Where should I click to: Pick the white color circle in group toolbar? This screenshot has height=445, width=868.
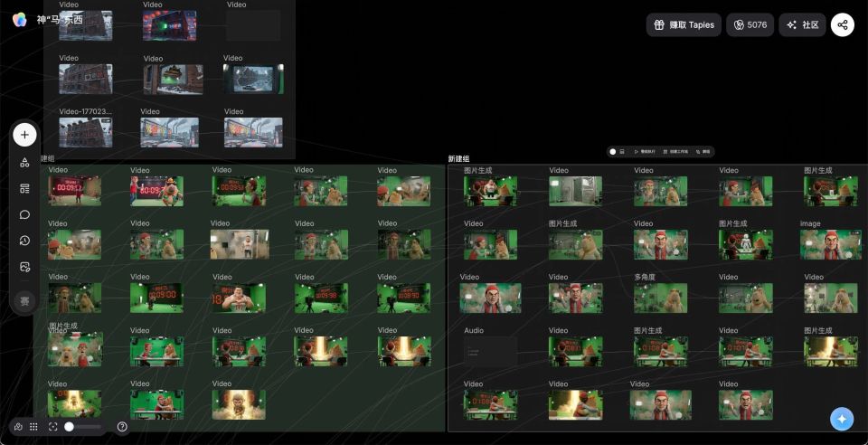click(x=613, y=152)
